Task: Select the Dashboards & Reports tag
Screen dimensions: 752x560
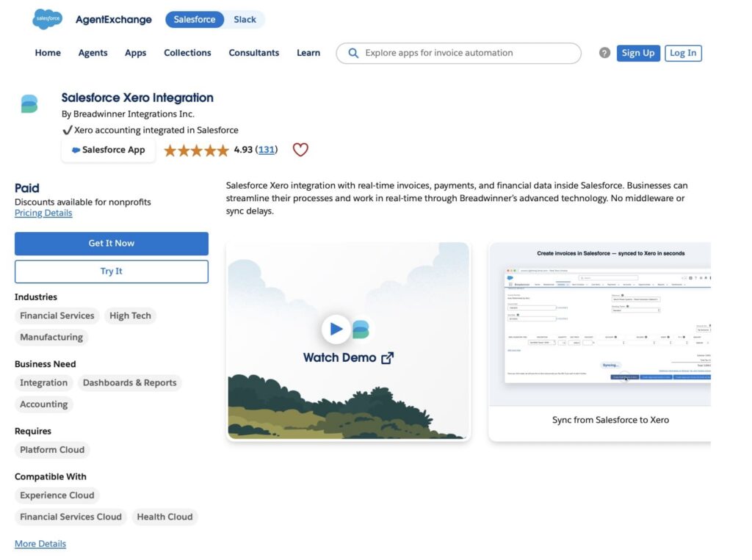Action: [x=129, y=382]
